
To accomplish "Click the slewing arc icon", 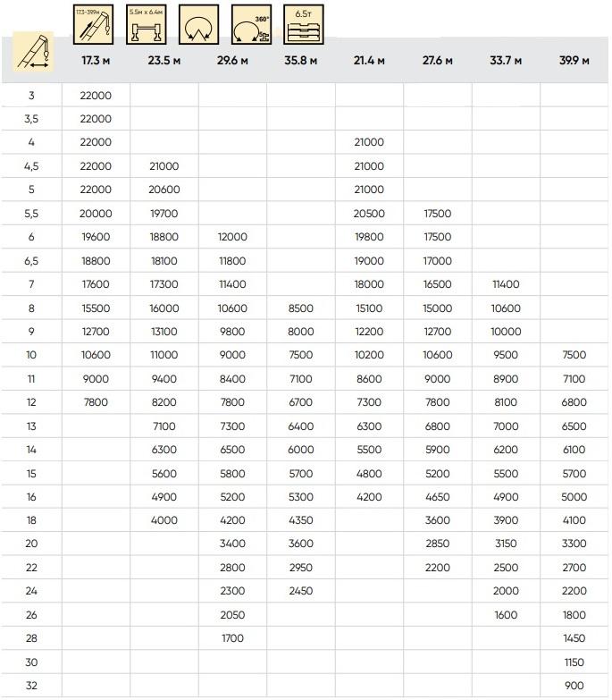I will tap(198, 24).
